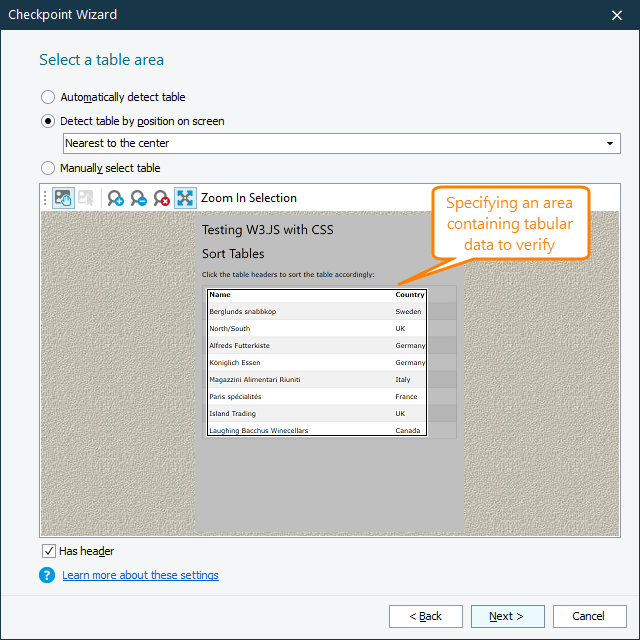Close the Checkpoint Wizard window
This screenshot has height=640, width=640.
[x=616, y=15]
